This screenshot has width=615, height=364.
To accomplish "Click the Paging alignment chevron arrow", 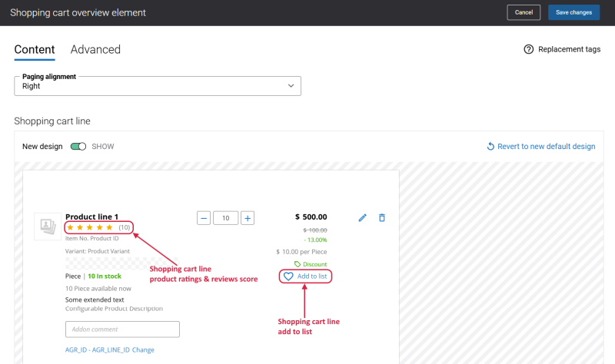I will click(x=291, y=86).
